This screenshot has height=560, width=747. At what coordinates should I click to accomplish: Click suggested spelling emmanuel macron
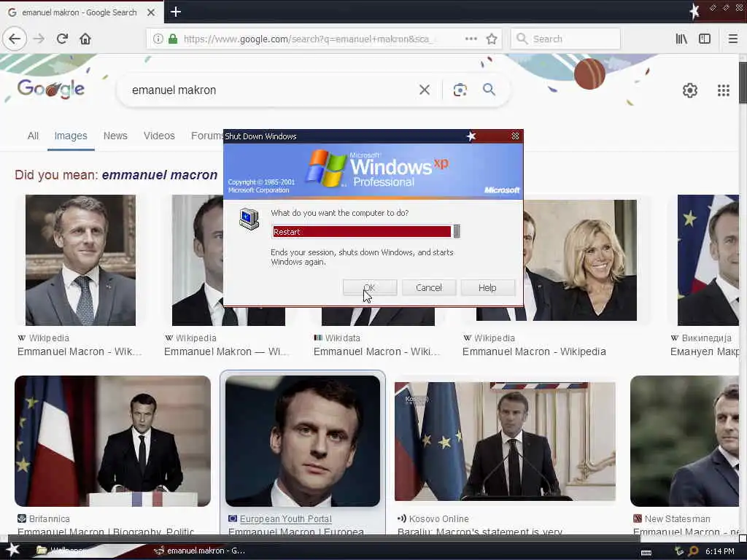point(160,175)
